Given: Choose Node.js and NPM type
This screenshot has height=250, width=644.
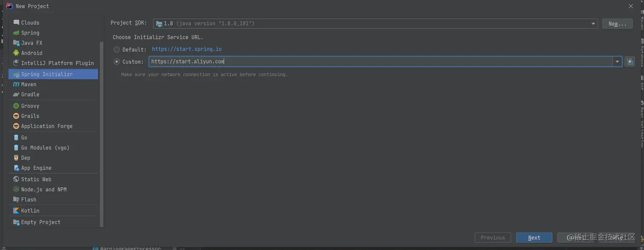Looking at the screenshot, I should click(53, 189).
